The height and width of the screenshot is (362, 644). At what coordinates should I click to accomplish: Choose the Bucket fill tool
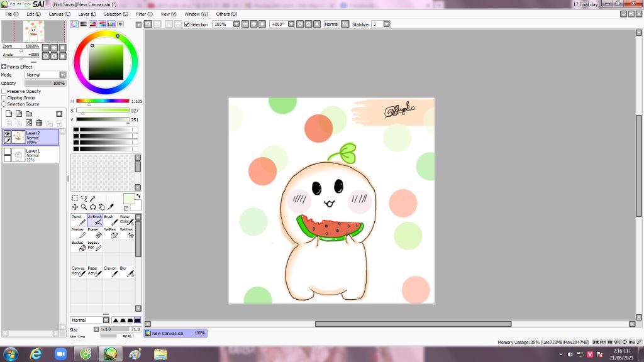click(x=78, y=245)
